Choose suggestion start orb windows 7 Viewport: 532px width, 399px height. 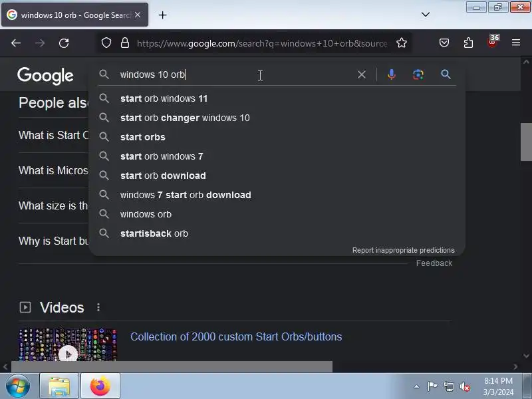[x=277, y=156]
